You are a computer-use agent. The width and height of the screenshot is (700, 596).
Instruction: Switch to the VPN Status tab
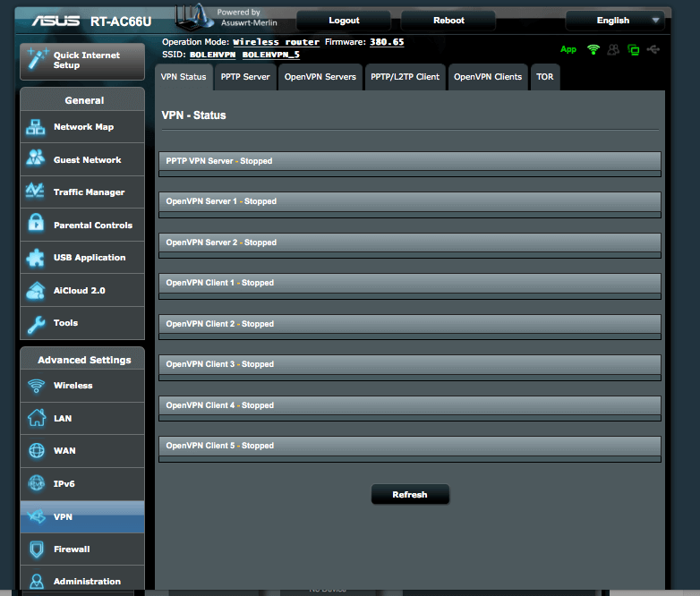pos(184,77)
